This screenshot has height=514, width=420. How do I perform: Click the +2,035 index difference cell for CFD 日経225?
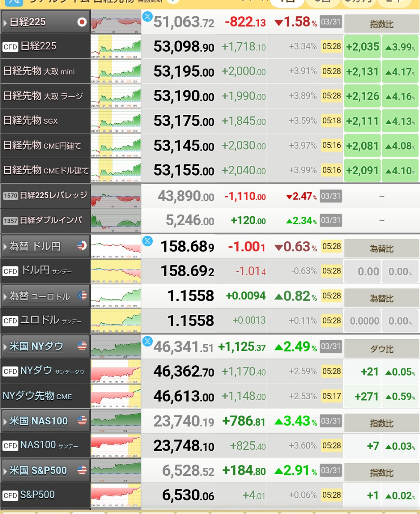click(362, 46)
